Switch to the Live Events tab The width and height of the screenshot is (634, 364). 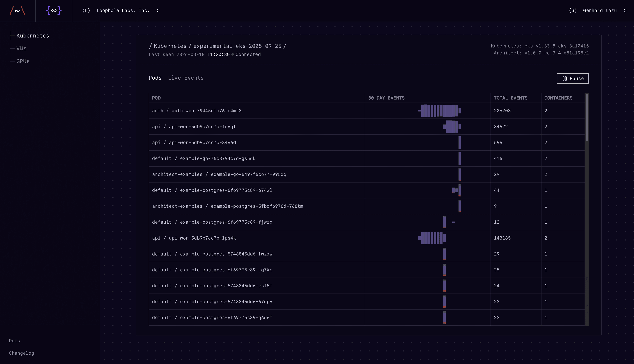point(186,78)
